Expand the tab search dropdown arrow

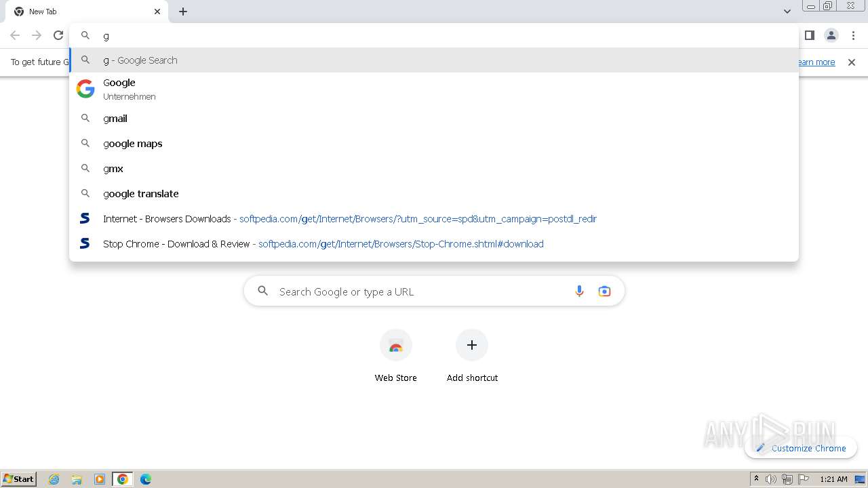(x=787, y=12)
